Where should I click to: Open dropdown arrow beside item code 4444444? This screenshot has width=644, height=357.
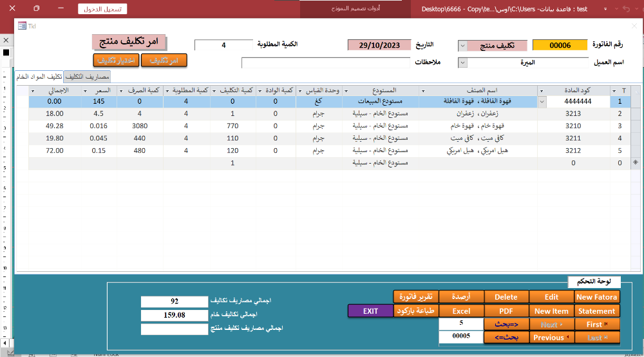pos(541,102)
